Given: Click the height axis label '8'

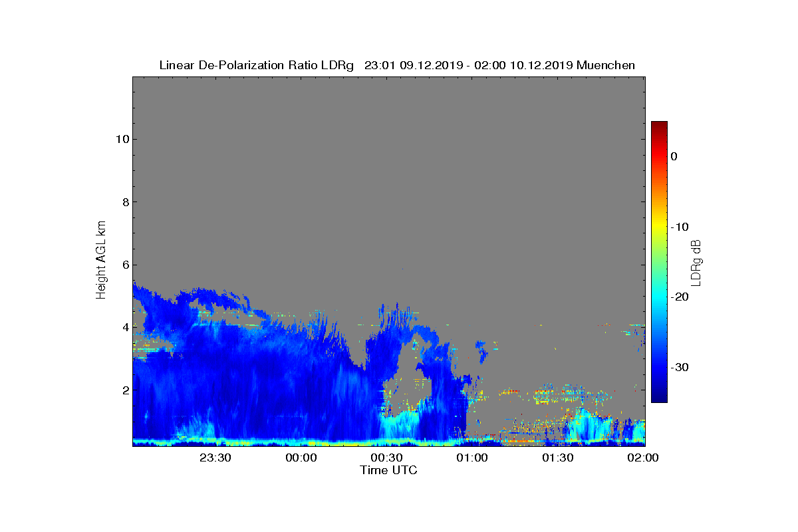Looking at the screenshot, I should [x=124, y=202].
